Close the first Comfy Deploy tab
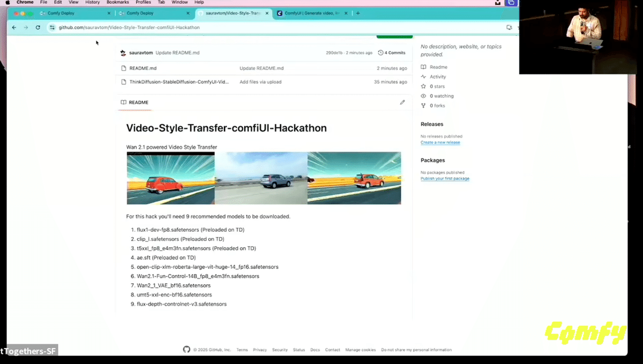This screenshot has width=643, height=364. (x=108, y=13)
